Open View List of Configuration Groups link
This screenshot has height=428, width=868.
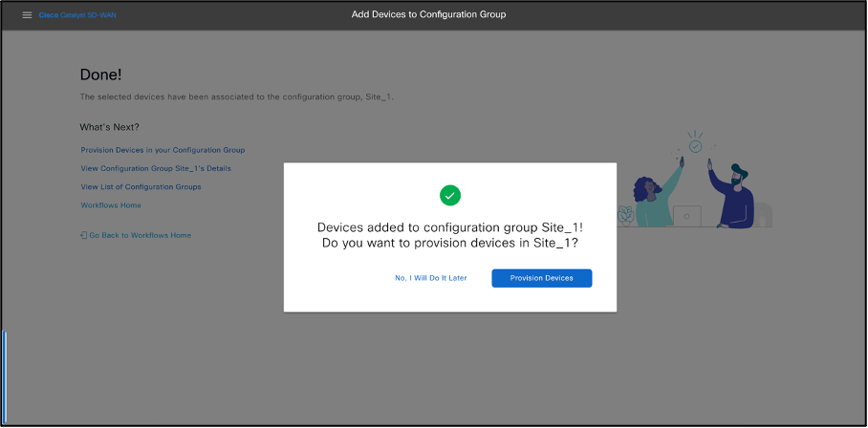click(141, 187)
